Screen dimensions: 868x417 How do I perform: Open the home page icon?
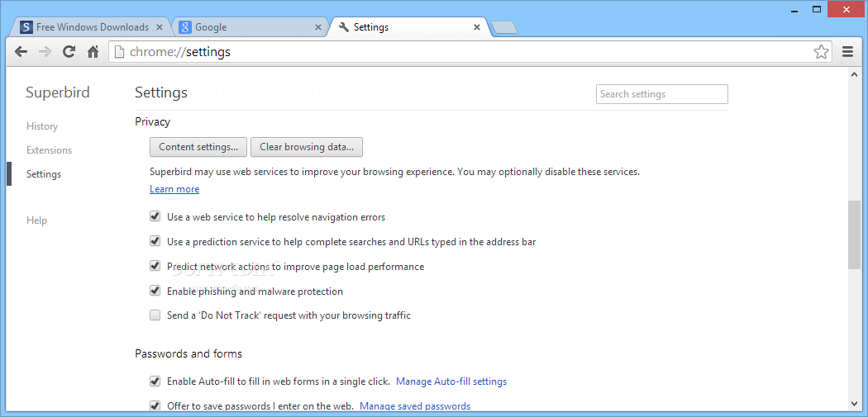(x=93, y=52)
